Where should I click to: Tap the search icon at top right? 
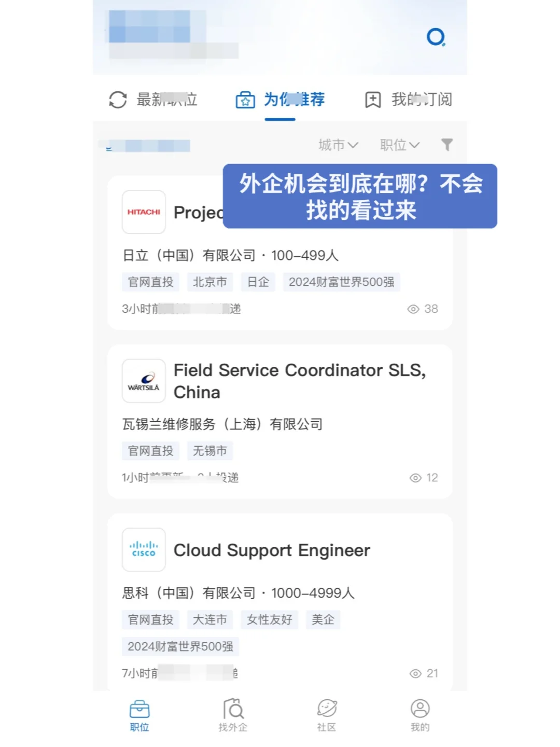point(436,37)
